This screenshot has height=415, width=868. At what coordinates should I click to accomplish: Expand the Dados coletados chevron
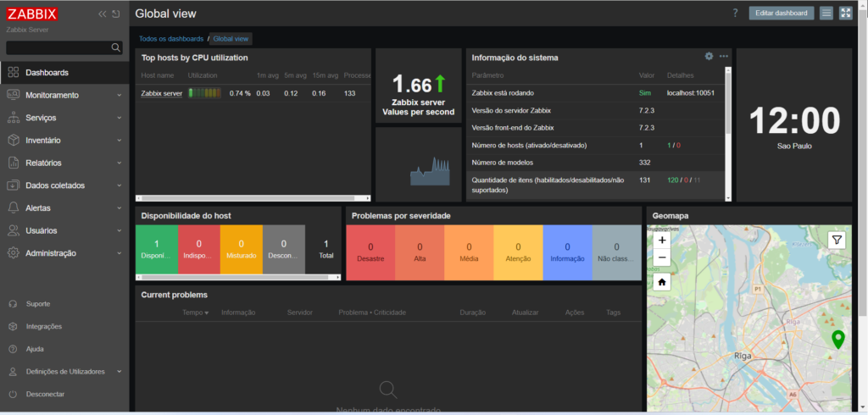pyautogui.click(x=119, y=185)
